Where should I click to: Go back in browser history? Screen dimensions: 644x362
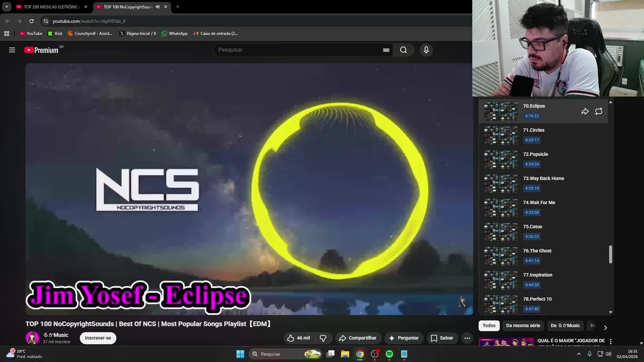click(7, 21)
